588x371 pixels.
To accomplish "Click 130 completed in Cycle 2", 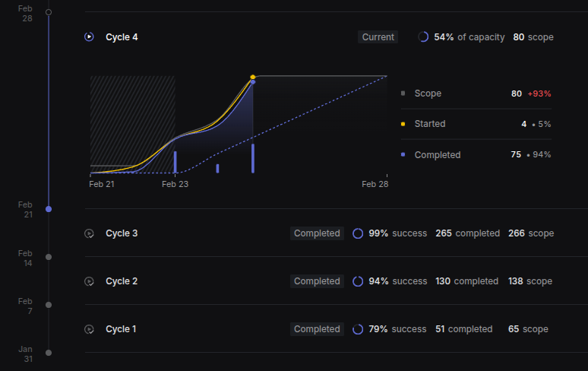I will coord(467,281).
